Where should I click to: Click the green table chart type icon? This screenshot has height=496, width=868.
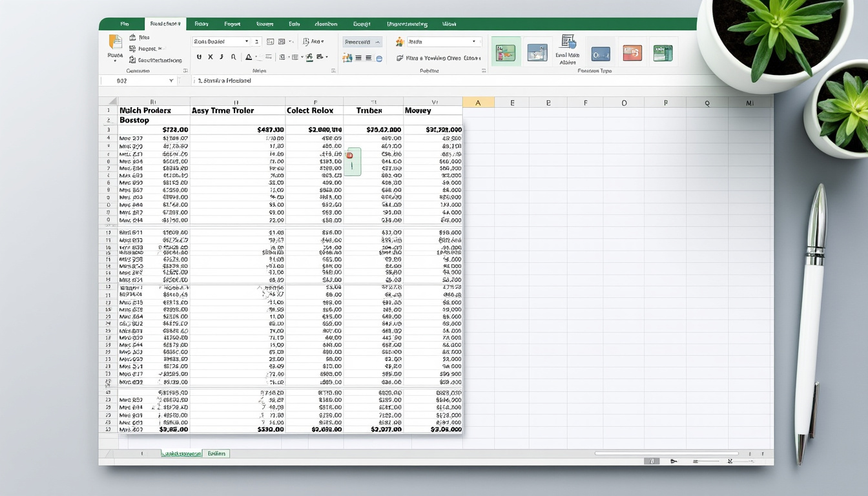click(x=663, y=53)
